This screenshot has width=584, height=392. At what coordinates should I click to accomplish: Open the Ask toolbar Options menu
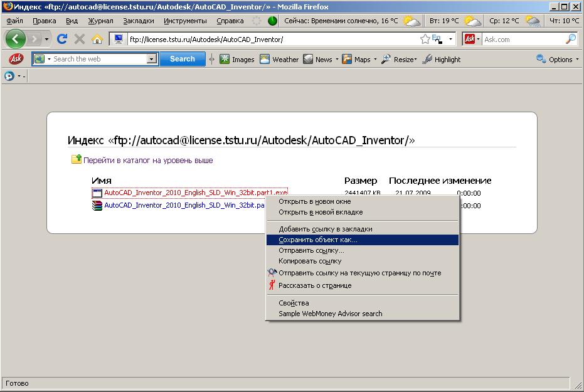pos(558,59)
